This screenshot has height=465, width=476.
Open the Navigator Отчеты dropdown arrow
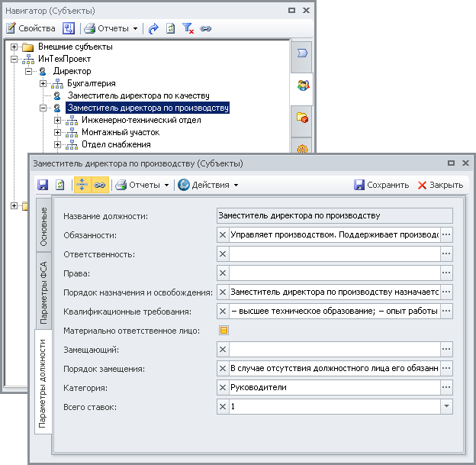point(135,28)
